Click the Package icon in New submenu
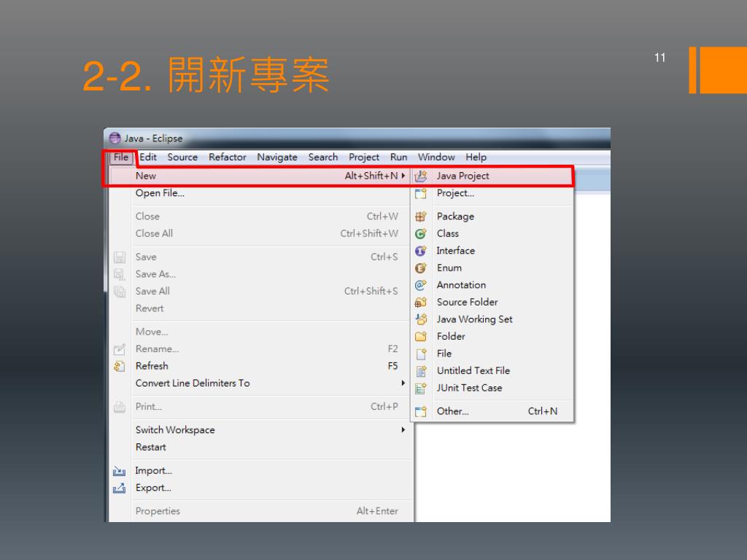747x560 pixels. click(x=421, y=217)
